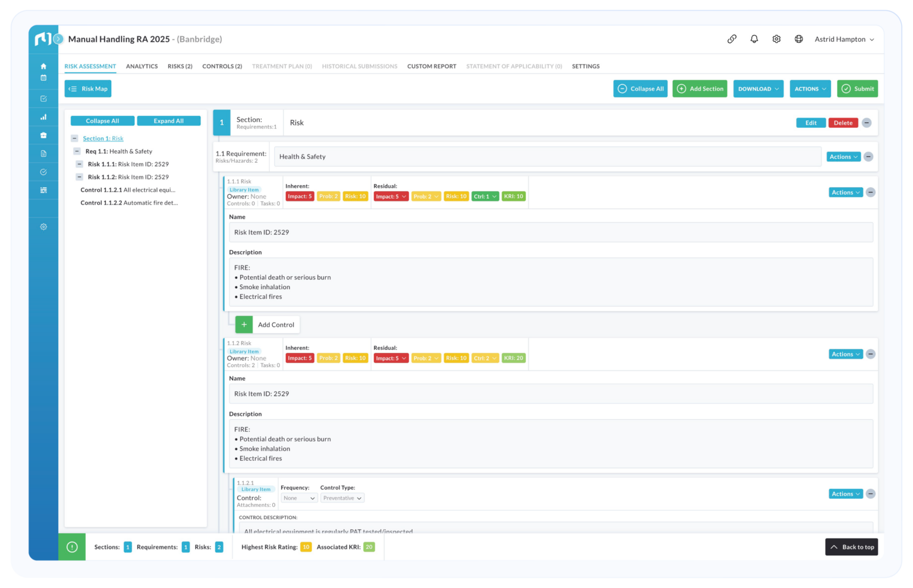Collapse Section 1 with its minus toggle
Screen dimensions: 913x588
(74, 138)
